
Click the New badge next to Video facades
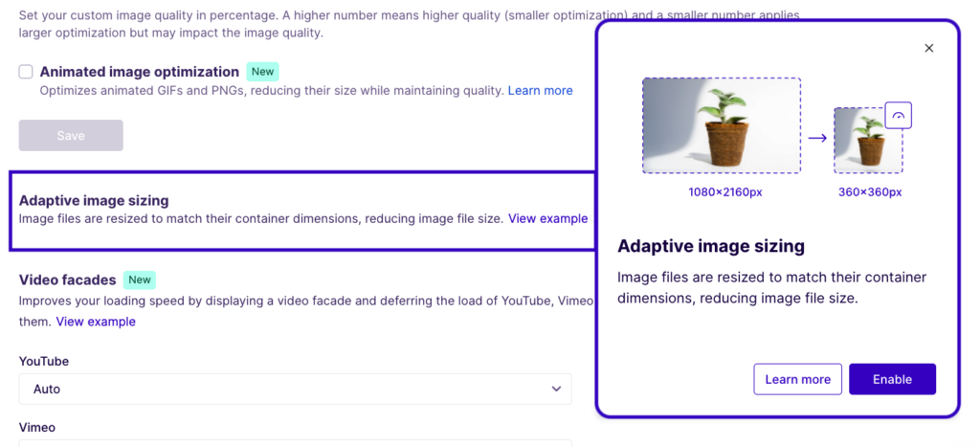[x=140, y=279]
